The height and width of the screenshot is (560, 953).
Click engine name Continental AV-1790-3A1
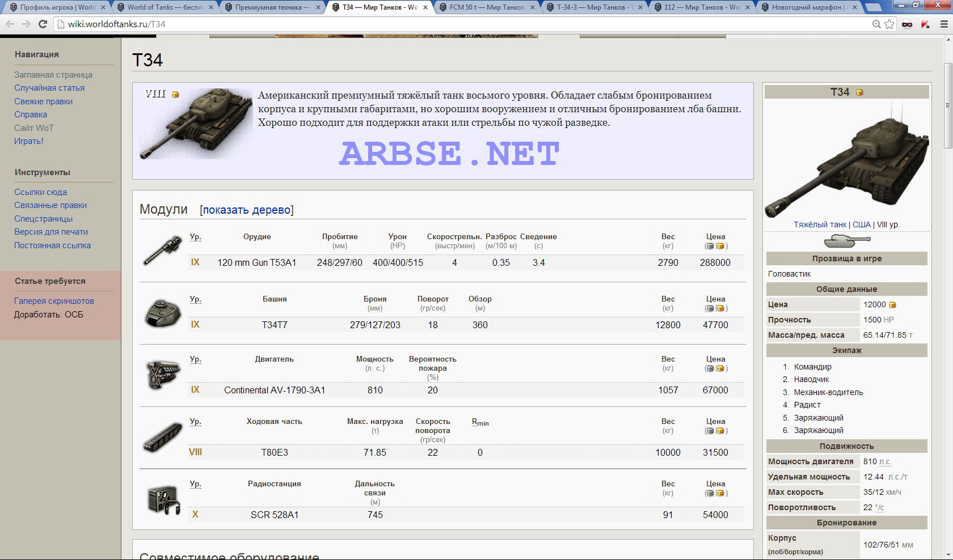[275, 391]
